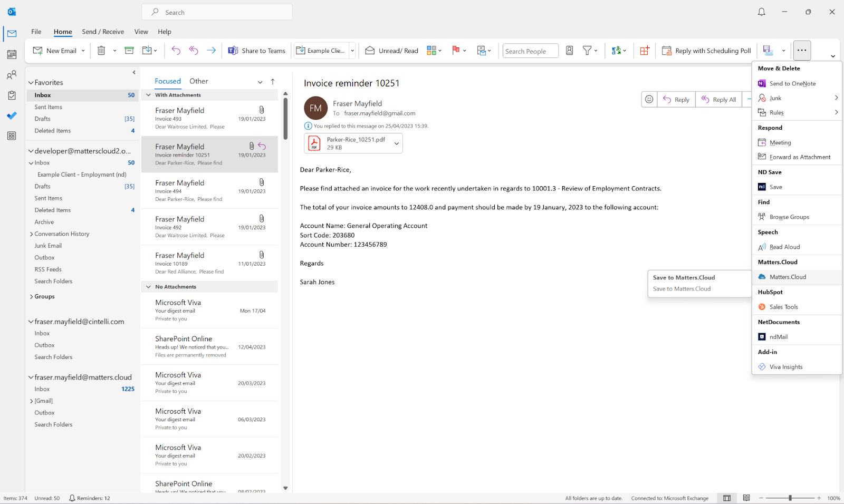Select Forward as Attachment
This screenshot has width=844, height=504.
797,157
